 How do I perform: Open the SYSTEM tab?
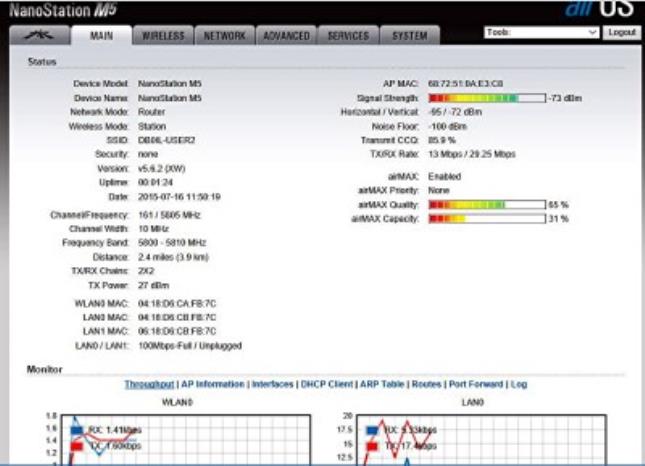point(410,35)
